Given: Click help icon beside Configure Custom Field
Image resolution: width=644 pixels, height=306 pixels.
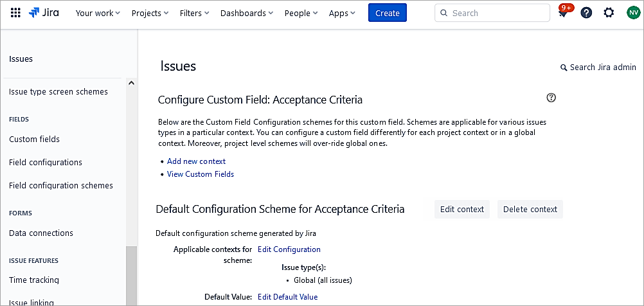Looking at the screenshot, I should pos(551,98).
